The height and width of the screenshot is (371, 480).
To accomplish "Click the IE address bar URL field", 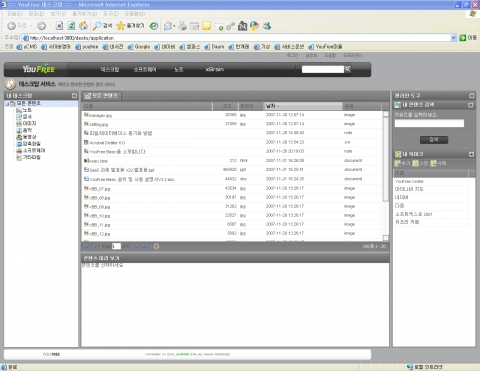I will [x=236, y=38].
